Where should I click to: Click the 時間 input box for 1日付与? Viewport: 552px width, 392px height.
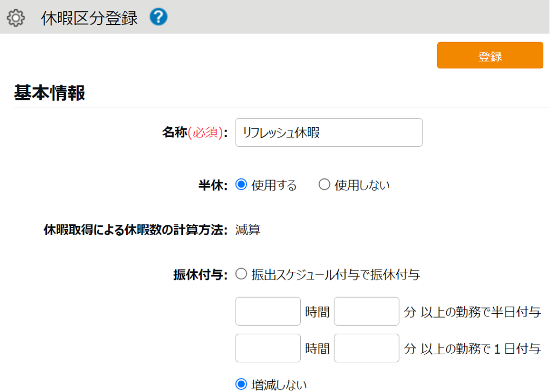pyautogui.click(x=268, y=348)
